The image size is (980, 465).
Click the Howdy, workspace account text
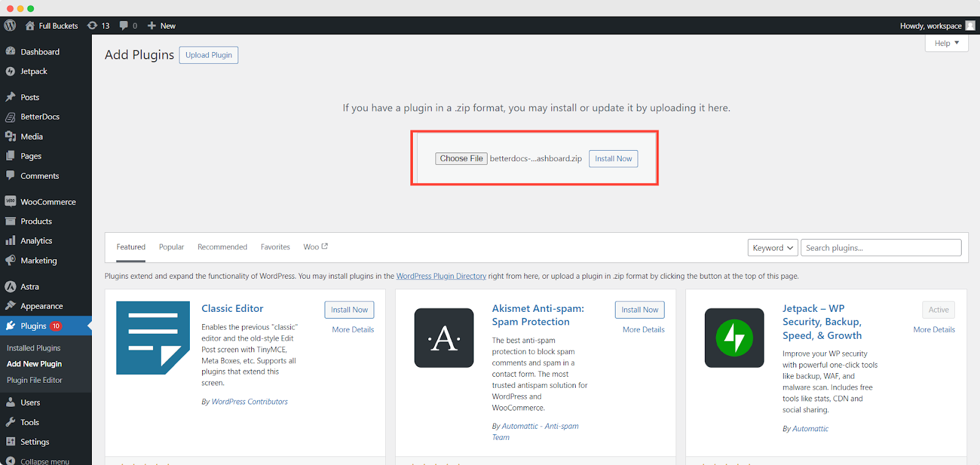[x=930, y=26]
